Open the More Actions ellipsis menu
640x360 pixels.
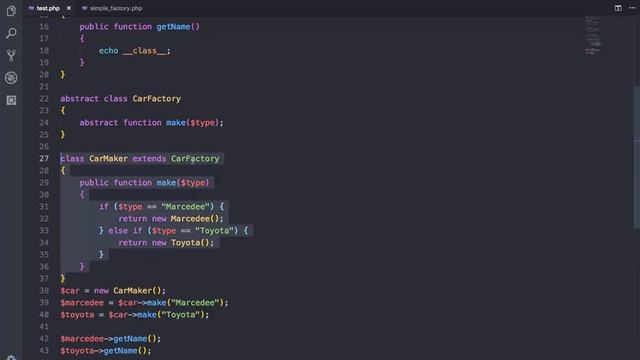click(x=632, y=8)
